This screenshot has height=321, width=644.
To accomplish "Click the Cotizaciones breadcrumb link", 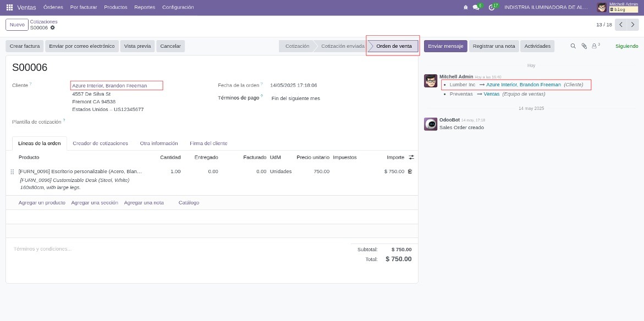I will pos(43,22).
